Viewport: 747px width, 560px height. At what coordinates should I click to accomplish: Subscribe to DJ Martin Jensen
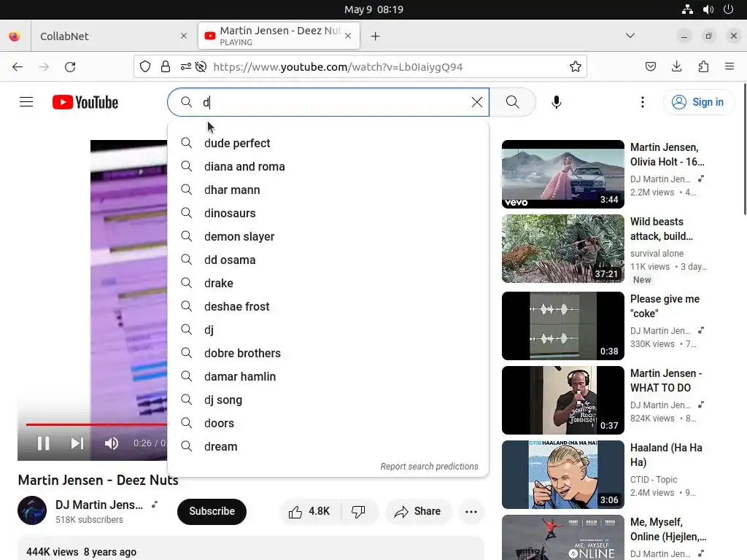pos(212,511)
